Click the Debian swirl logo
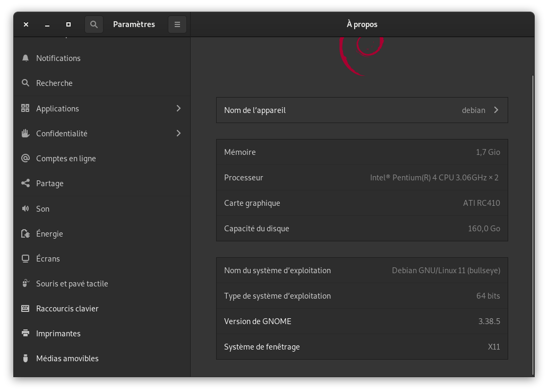Image resolution: width=548 pixels, height=392 pixels. coord(362,56)
